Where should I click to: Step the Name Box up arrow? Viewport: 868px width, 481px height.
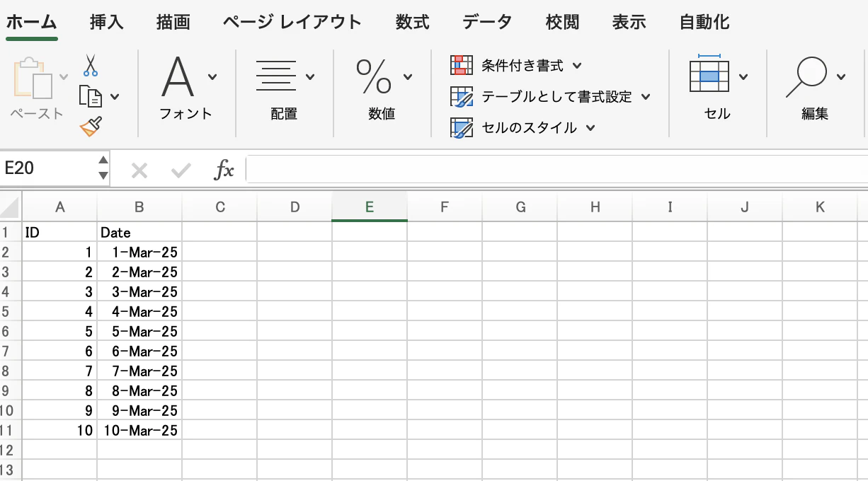(x=103, y=161)
